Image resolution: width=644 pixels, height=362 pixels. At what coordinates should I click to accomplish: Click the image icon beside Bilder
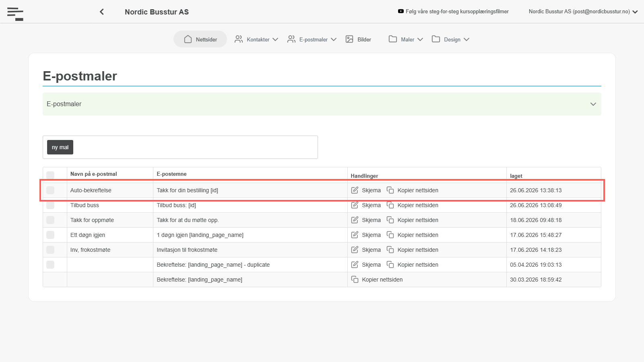point(349,39)
